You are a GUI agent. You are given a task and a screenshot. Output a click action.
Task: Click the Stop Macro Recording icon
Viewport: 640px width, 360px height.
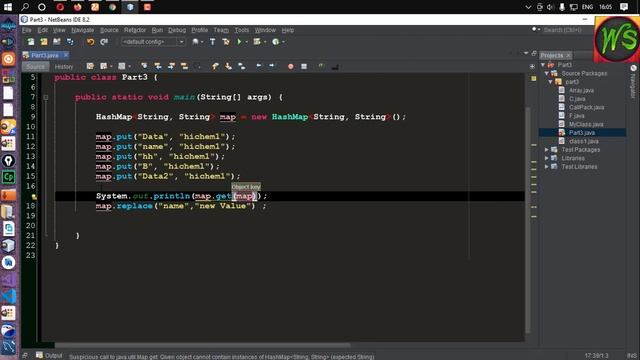coord(304,66)
